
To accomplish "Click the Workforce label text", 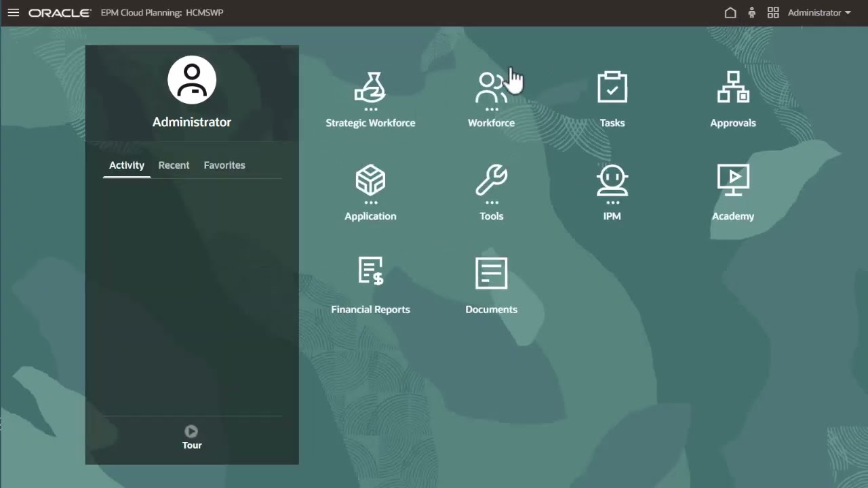I will pyautogui.click(x=491, y=123).
